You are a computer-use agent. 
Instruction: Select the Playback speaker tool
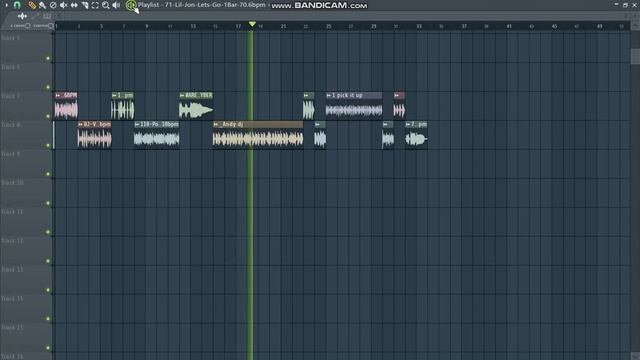point(116,5)
